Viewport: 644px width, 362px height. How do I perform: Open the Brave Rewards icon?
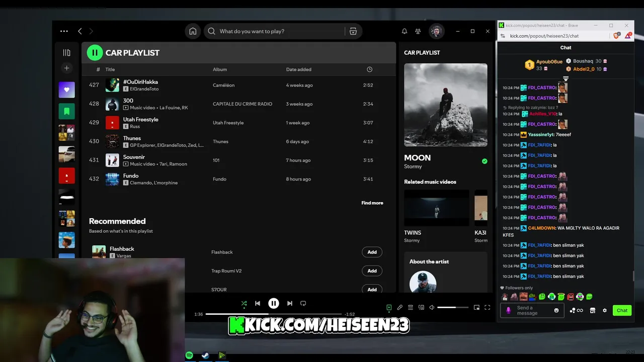(x=628, y=36)
